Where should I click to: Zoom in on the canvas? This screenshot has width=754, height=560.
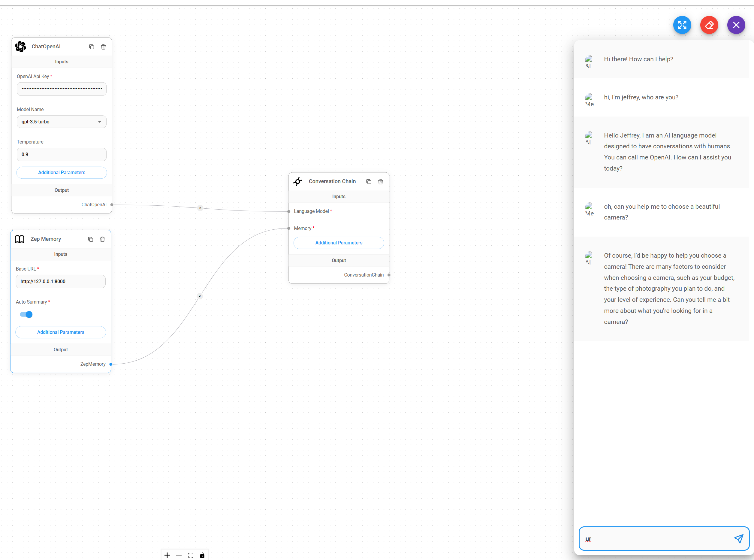(x=167, y=555)
